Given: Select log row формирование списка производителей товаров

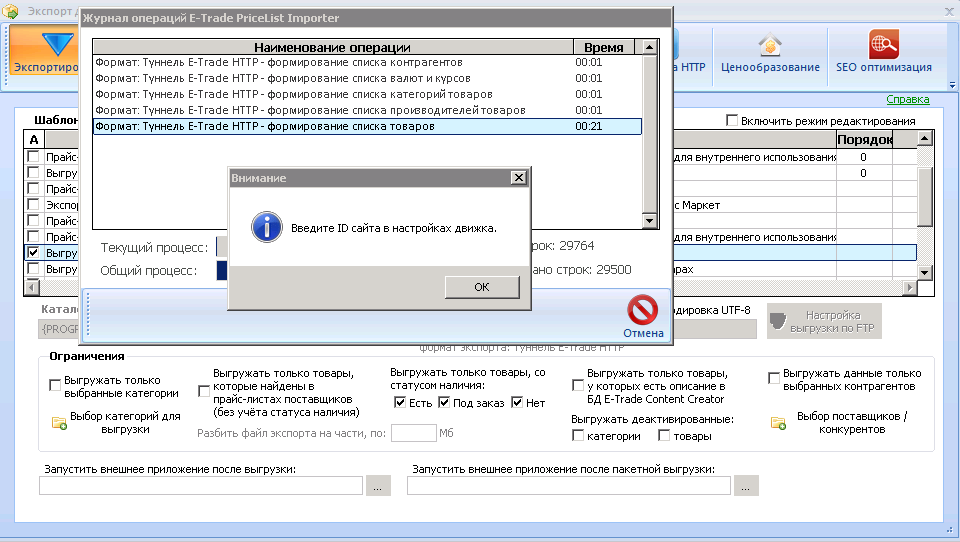Looking at the screenshot, I should 367,110.
